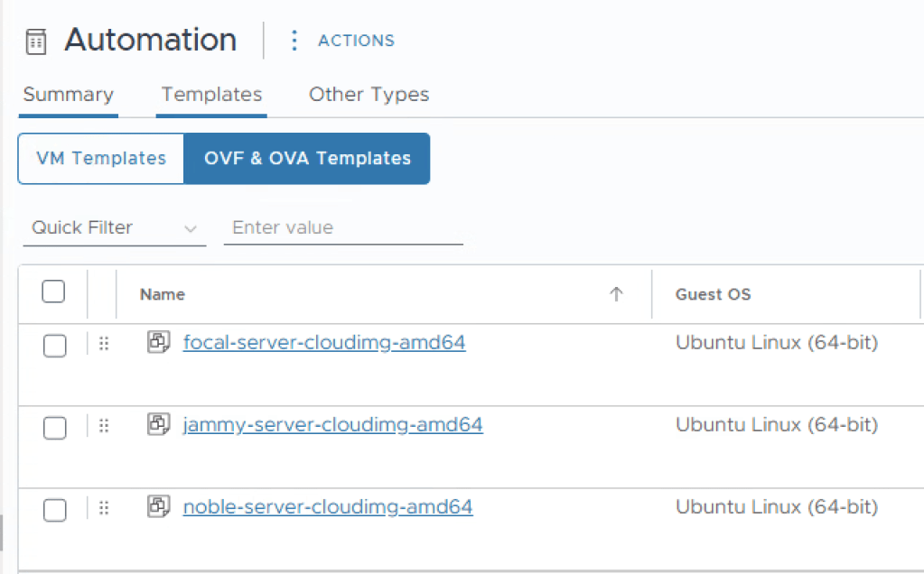This screenshot has width=924, height=574.
Task: Switch to the Summary tab
Action: (x=69, y=95)
